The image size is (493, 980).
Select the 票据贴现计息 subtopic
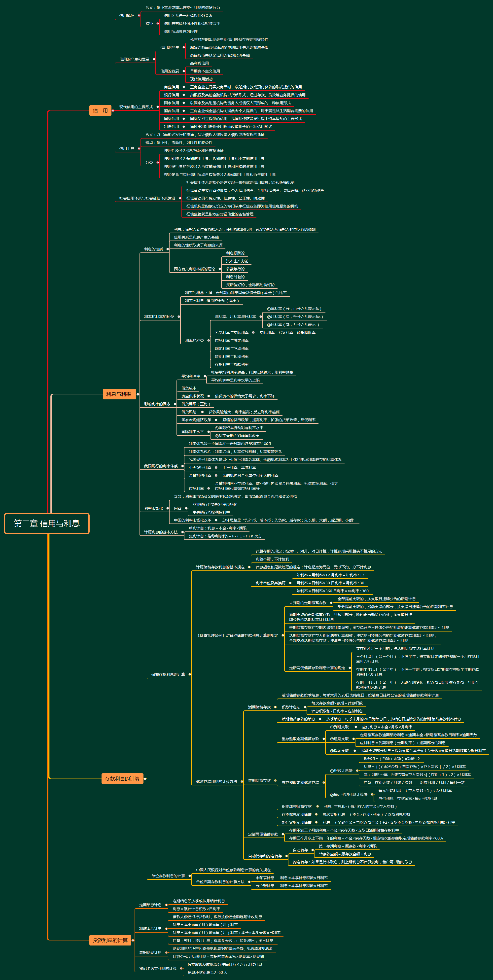click(150, 953)
